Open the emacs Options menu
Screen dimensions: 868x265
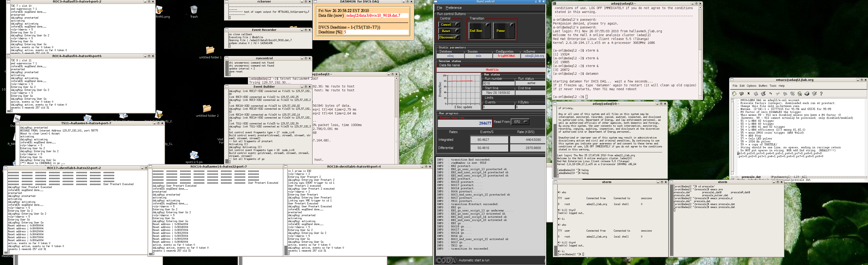[751, 86]
